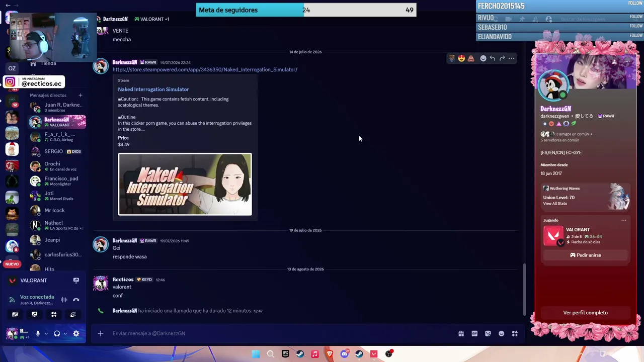Image resolution: width=644 pixels, height=362 pixels.
Task: Open Apple Music from the taskbar
Action: (315, 354)
